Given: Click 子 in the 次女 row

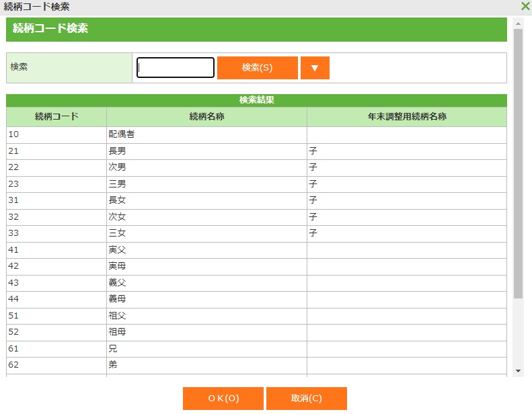Looking at the screenshot, I should [407, 217].
